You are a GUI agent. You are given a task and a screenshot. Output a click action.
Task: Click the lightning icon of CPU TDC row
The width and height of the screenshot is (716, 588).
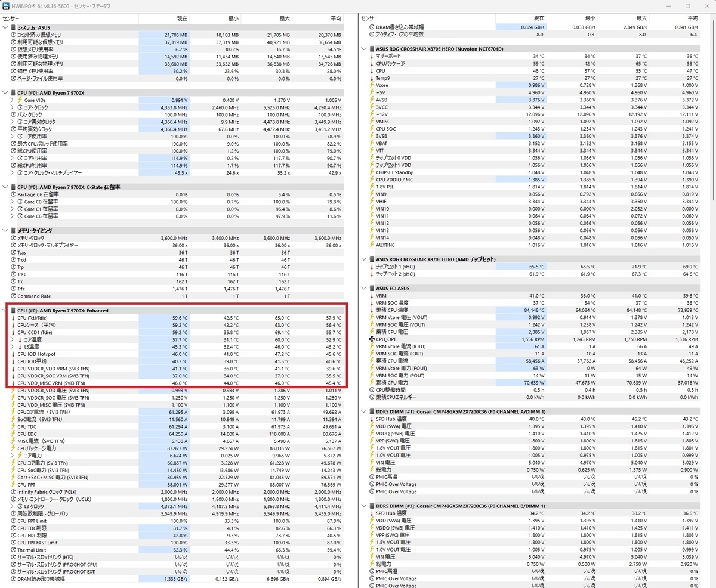[14, 427]
